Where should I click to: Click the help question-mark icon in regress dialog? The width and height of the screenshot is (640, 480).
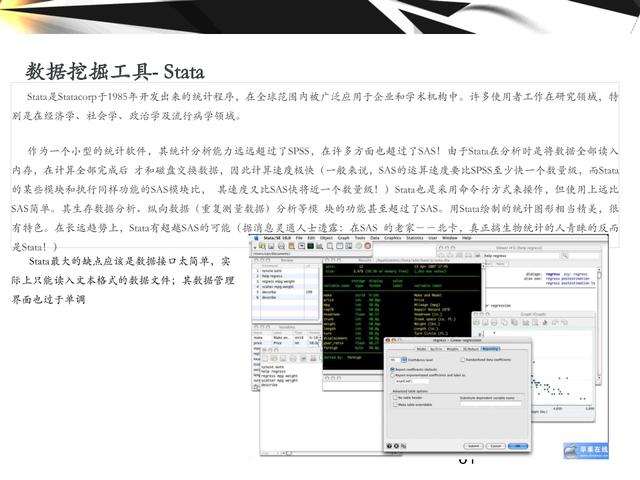click(389, 446)
